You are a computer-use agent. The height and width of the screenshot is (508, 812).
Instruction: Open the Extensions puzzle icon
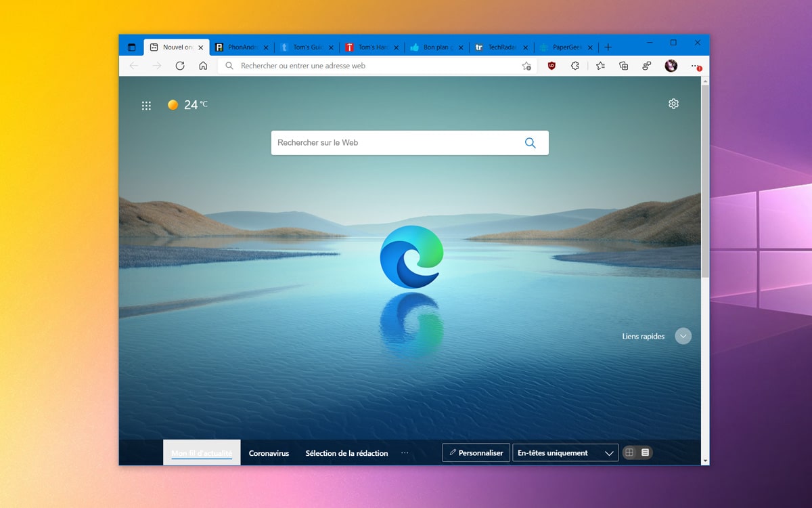click(x=575, y=66)
